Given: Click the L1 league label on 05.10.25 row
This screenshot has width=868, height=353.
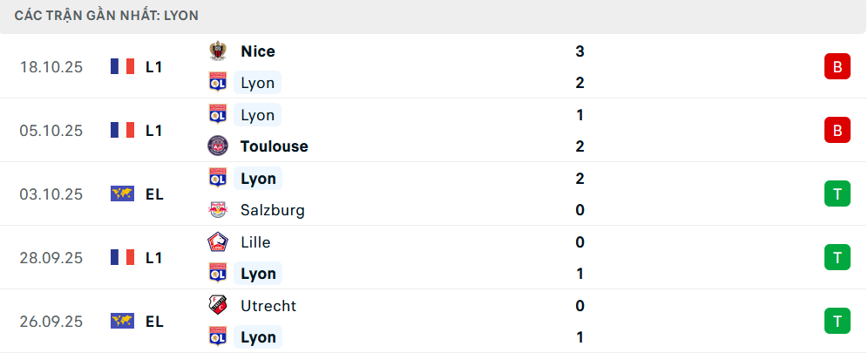Looking at the screenshot, I should (154, 130).
